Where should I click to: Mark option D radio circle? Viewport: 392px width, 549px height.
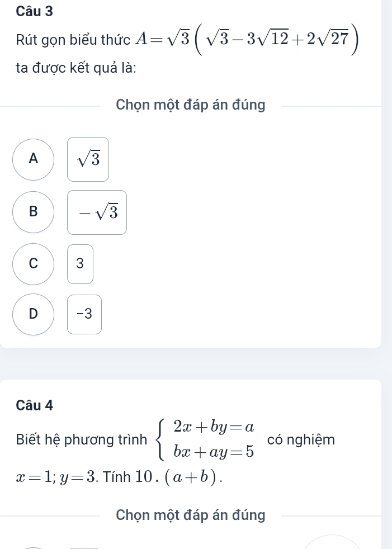click(34, 314)
